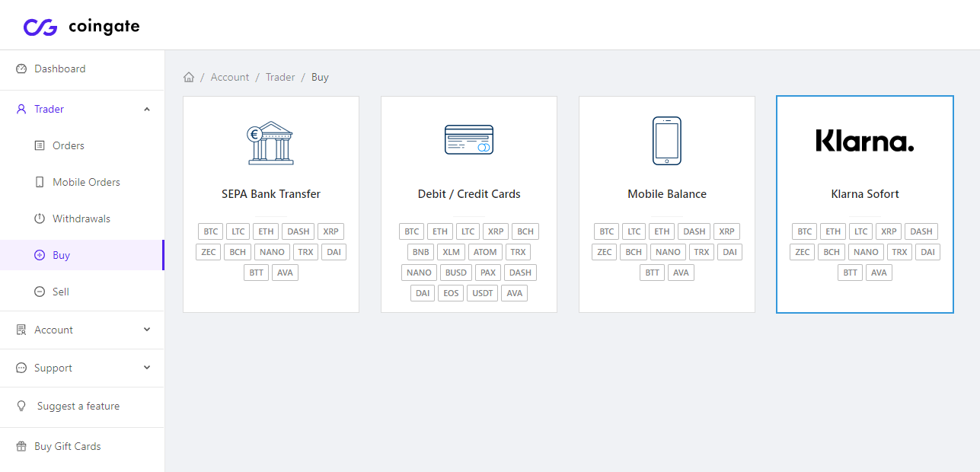Image resolution: width=980 pixels, height=472 pixels.
Task: Click TRX tag under Mobile Balance
Action: (701, 252)
